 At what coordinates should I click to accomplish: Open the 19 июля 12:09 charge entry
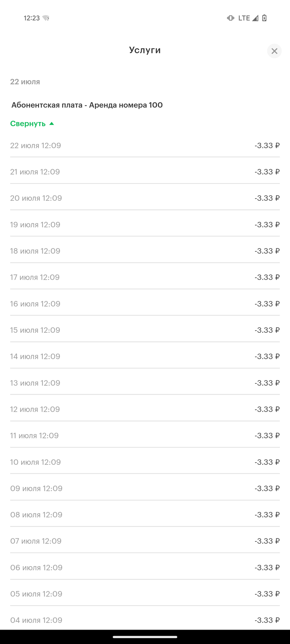click(x=145, y=225)
